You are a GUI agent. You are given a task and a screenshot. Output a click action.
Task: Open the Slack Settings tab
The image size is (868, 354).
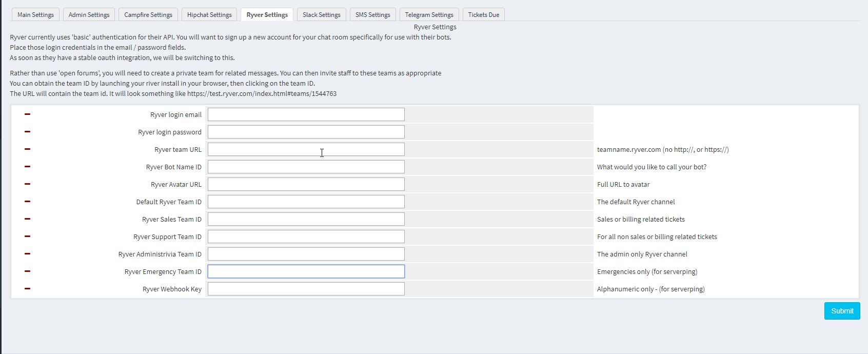(x=322, y=14)
